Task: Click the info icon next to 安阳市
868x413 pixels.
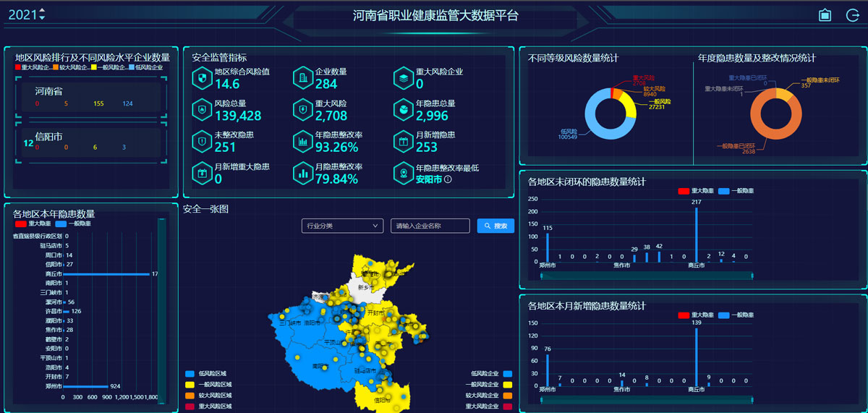Action: (x=448, y=179)
